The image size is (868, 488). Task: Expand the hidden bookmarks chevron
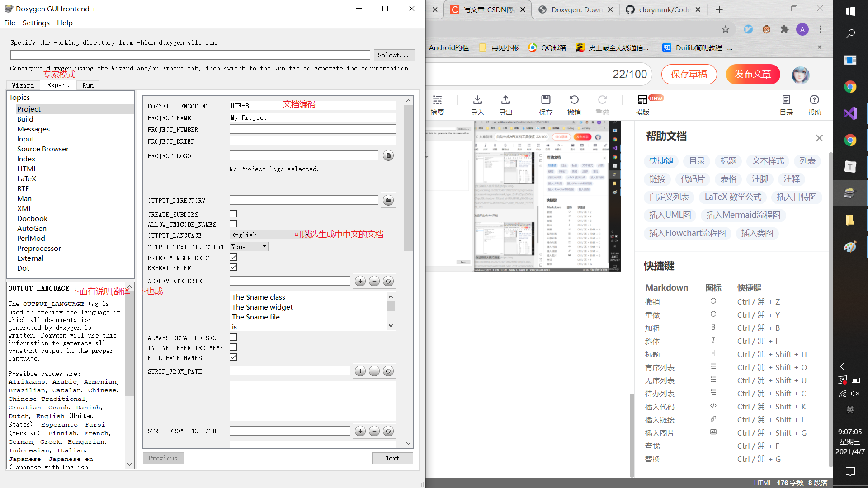pos(820,47)
